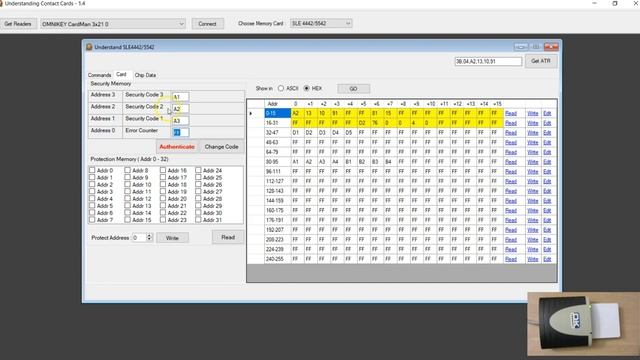
Task: Check the Addr 3 protection checkbox
Action: coord(92,191)
